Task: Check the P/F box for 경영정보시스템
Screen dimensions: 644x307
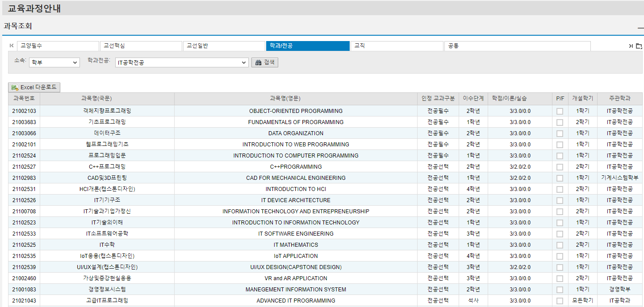Action: pyautogui.click(x=560, y=290)
